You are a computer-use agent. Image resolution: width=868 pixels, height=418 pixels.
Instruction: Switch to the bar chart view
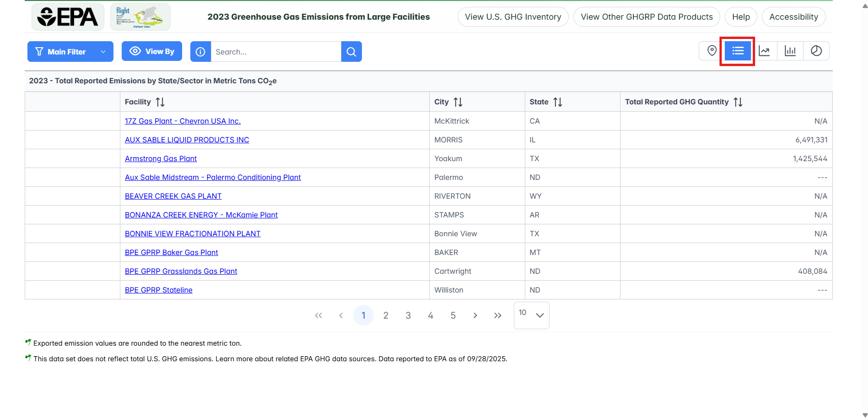click(x=790, y=51)
